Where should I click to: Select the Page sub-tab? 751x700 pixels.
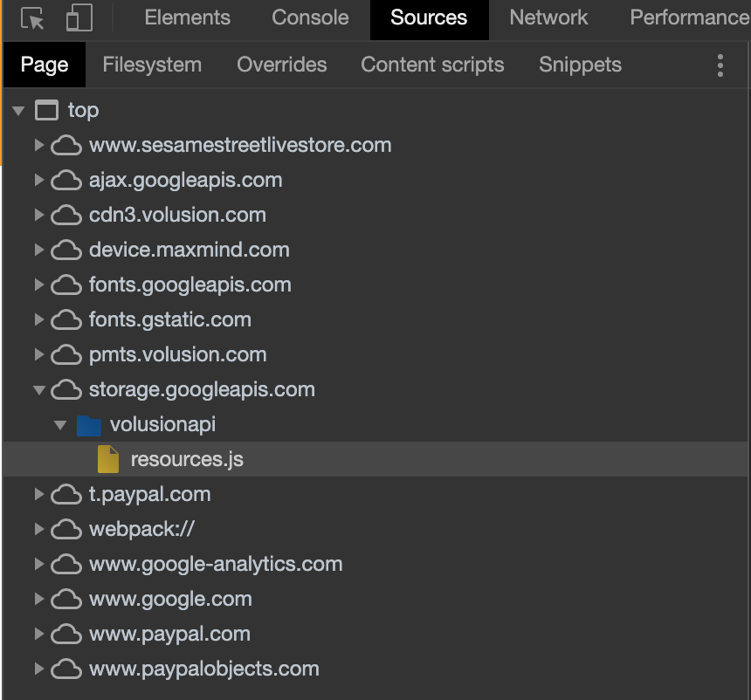coord(45,65)
